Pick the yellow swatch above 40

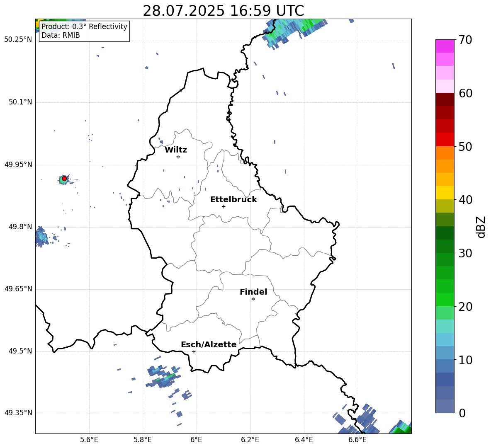point(445,193)
